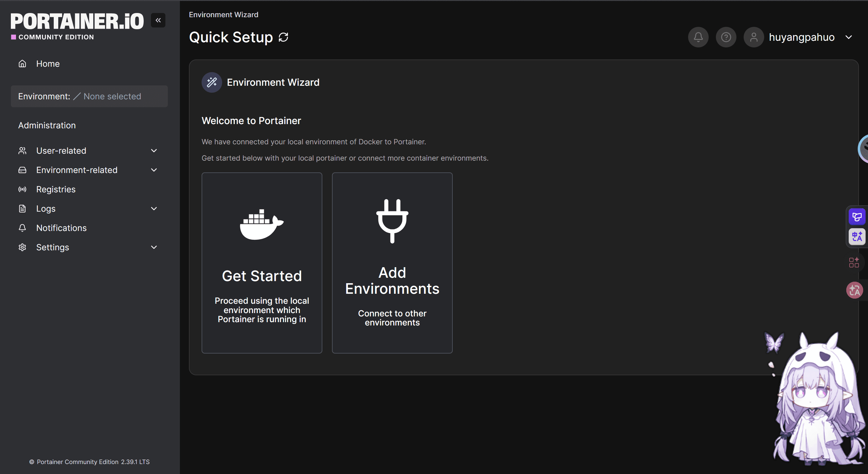Click the round red translate icon
The height and width of the screenshot is (474, 868).
(854, 290)
